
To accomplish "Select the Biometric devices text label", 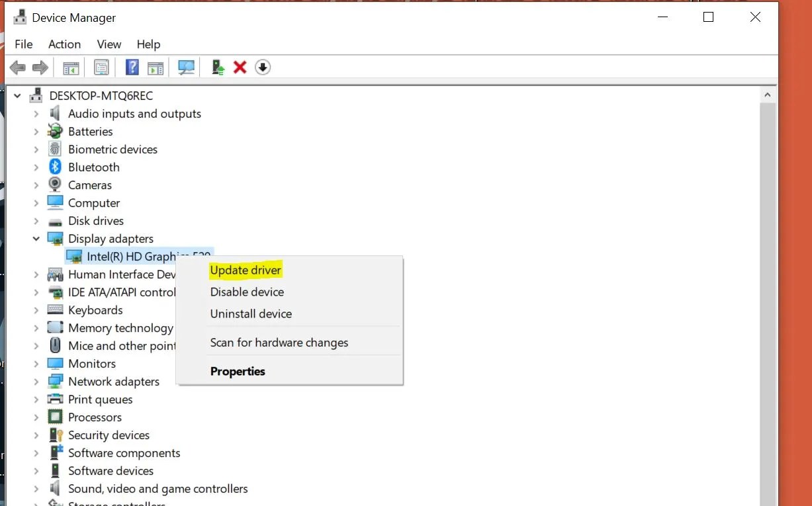I will point(113,149).
